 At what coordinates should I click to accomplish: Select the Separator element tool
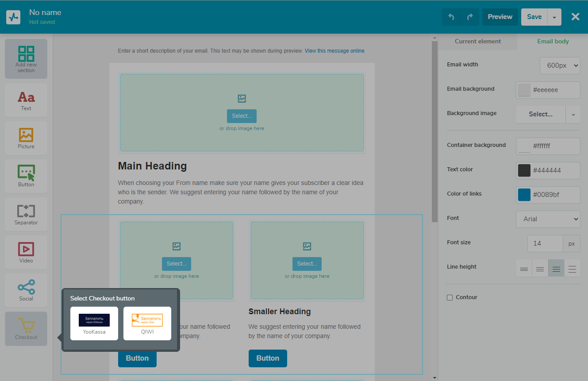tap(26, 214)
